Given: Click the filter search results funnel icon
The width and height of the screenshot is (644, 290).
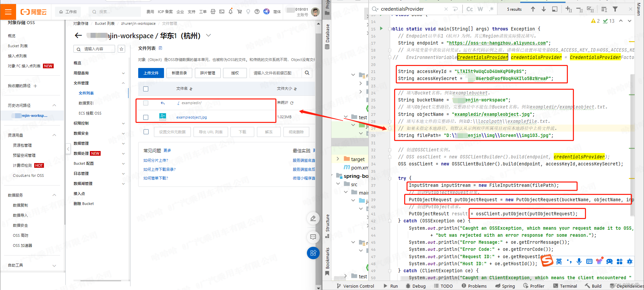Looking at the screenshot, I should point(615,9).
